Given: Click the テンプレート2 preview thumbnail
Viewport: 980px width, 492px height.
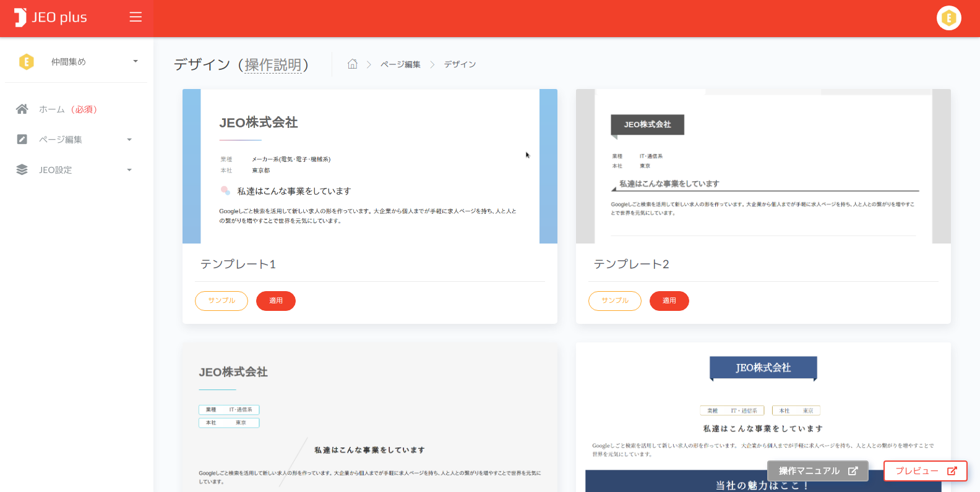Looking at the screenshot, I should (x=763, y=166).
